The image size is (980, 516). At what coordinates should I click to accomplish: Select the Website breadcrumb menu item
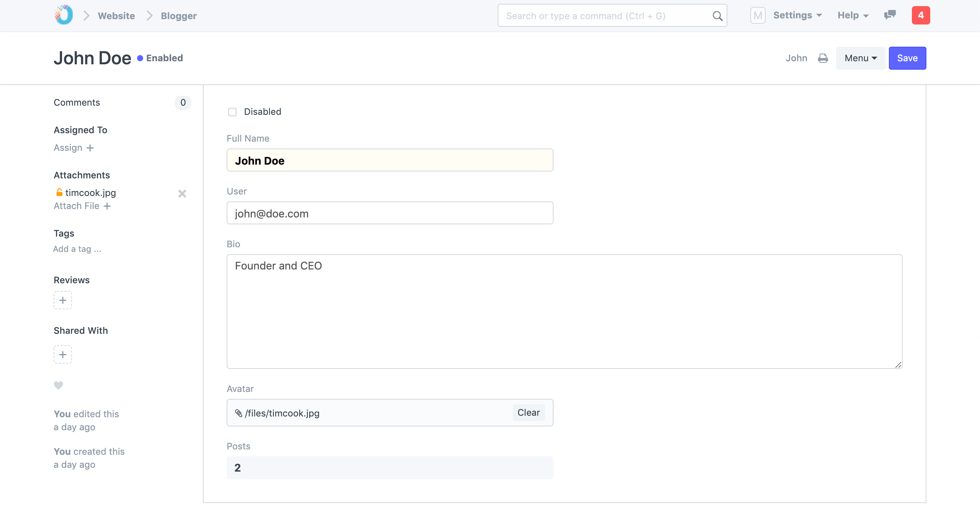116,16
